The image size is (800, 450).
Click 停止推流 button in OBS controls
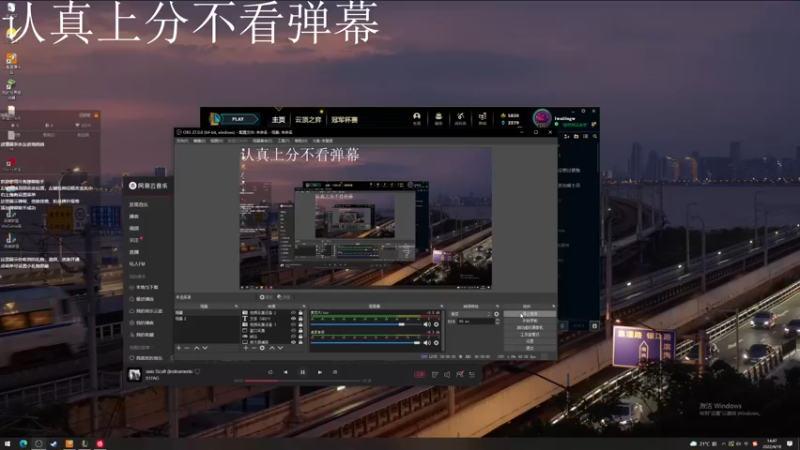click(530, 314)
